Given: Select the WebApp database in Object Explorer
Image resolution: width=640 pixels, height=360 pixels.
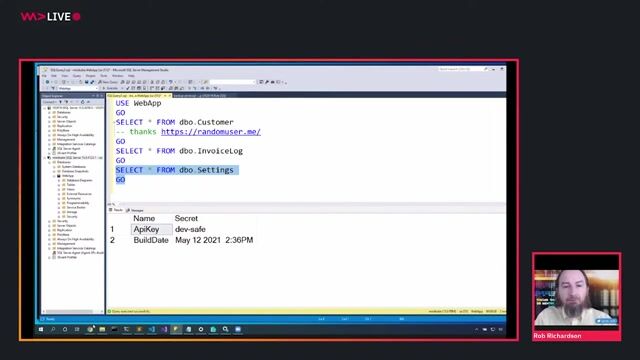Looking at the screenshot, I should (68, 176).
